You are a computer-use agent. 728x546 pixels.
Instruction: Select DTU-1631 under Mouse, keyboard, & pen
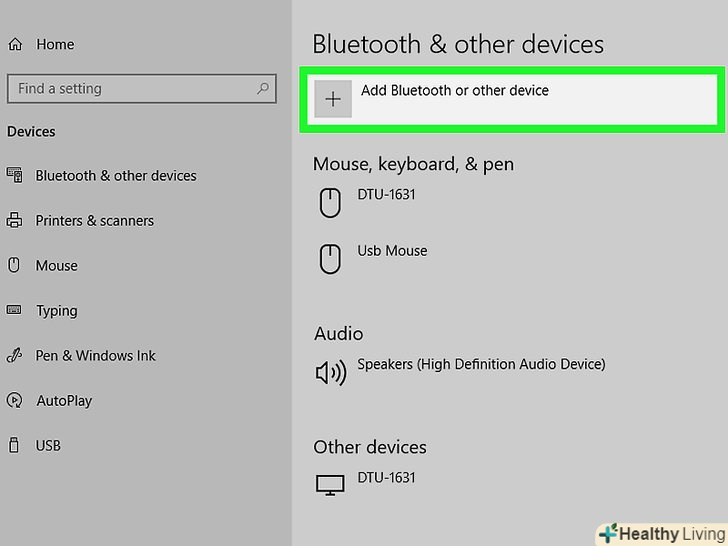tap(386, 194)
